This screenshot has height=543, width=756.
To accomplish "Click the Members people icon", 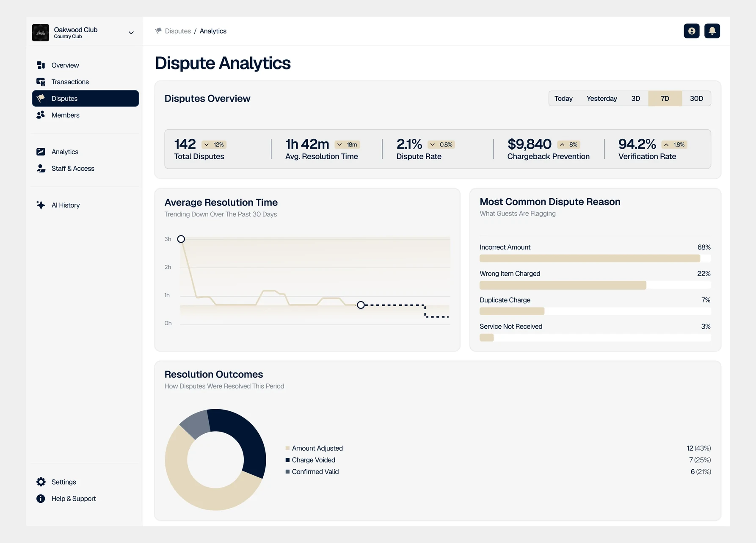I will [x=41, y=115].
